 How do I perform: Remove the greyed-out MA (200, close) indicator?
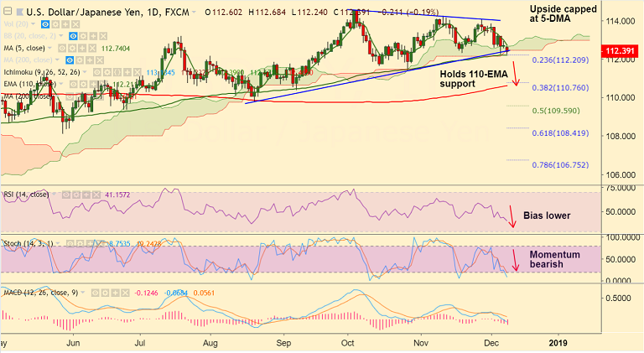[x=100, y=60]
